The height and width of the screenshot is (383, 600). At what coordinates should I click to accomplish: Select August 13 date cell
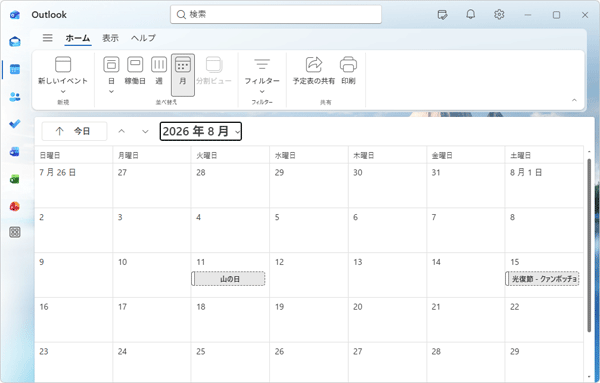[x=387, y=275]
